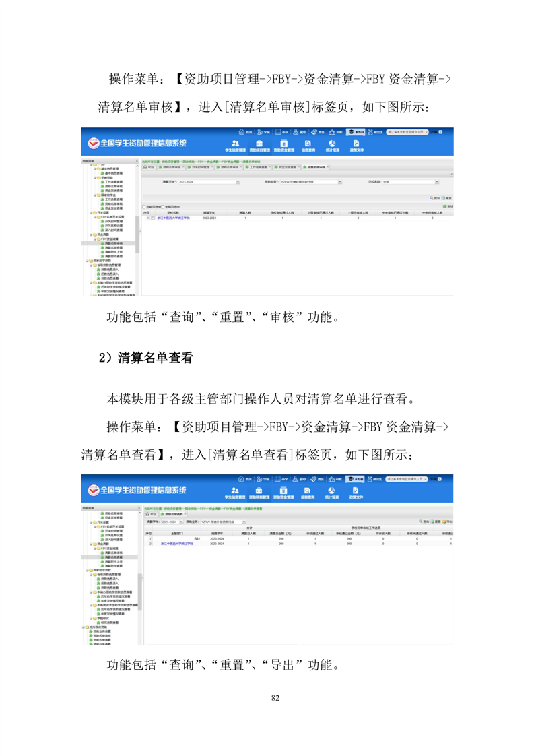The height and width of the screenshot is (756, 534).
Task: Tick the 全部页选中 checkbox
Action: tap(162, 206)
